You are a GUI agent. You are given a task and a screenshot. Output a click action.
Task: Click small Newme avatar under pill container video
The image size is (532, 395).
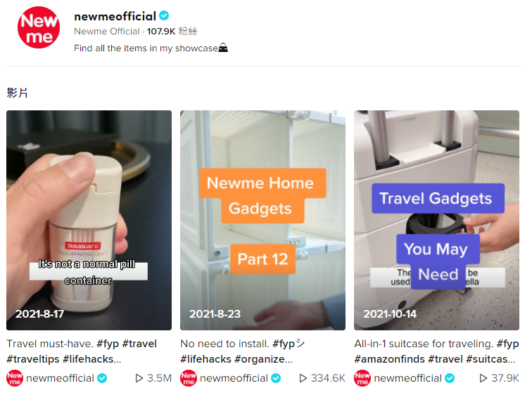(x=15, y=378)
